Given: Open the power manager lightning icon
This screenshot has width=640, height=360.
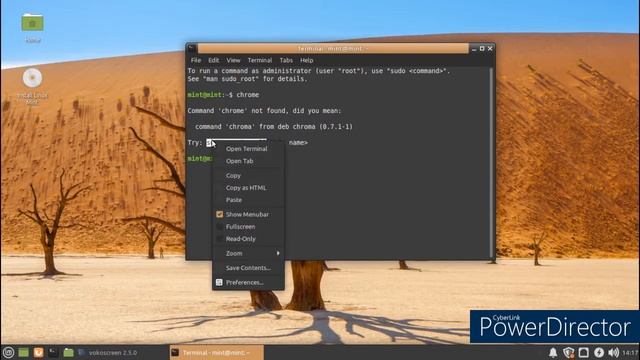Looking at the screenshot, I should (x=599, y=352).
